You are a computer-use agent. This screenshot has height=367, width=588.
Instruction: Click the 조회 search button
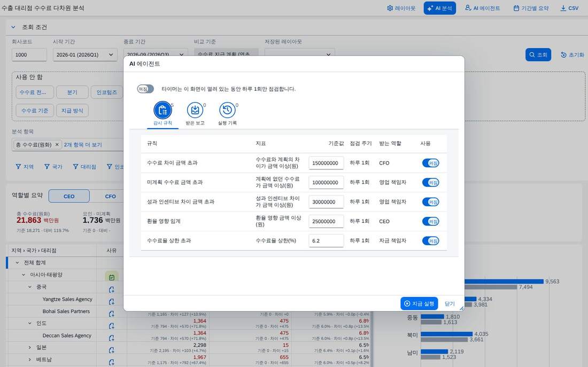[x=538, y=54]
